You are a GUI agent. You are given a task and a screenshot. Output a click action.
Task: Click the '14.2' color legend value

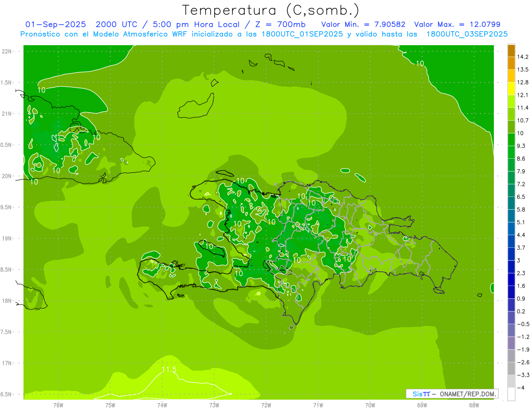click(522, 57)
